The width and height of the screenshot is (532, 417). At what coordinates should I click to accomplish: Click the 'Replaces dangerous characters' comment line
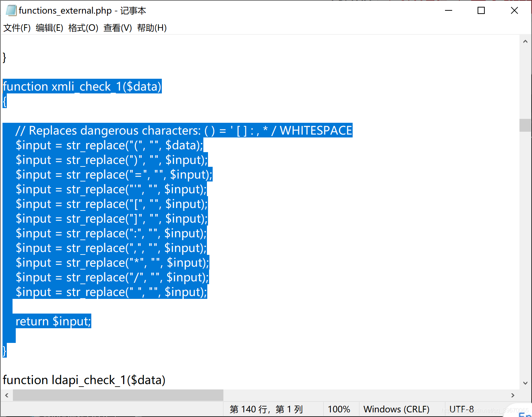[x=184, y=130]
